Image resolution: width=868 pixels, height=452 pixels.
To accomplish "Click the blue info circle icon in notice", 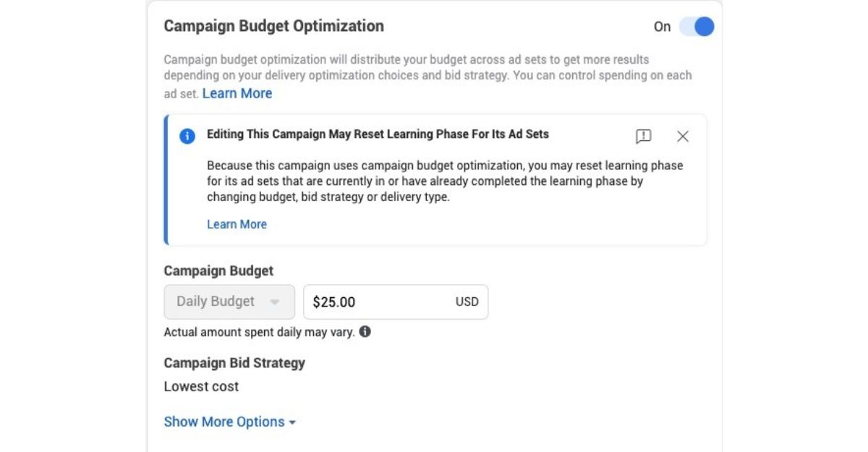I will [x=187, y=136].
